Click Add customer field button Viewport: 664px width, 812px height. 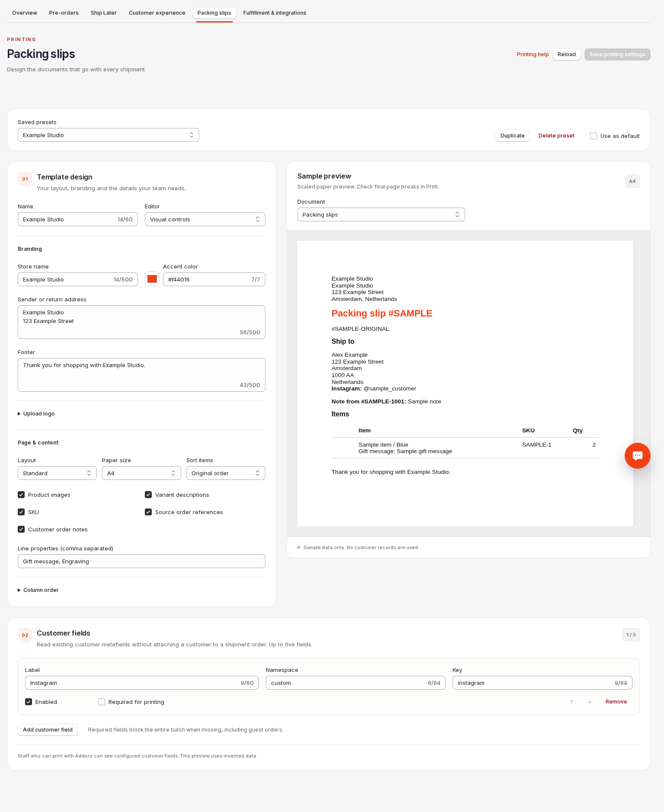[x=48, y=730]
